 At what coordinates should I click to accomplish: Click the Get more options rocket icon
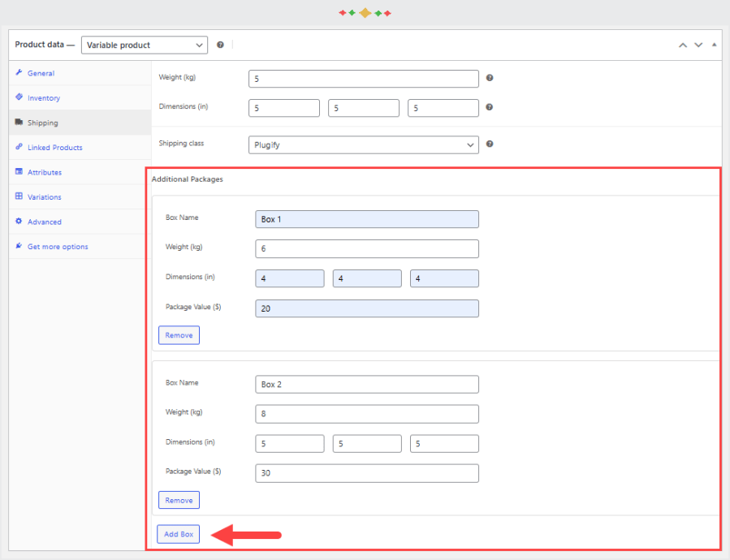[17, 246]
